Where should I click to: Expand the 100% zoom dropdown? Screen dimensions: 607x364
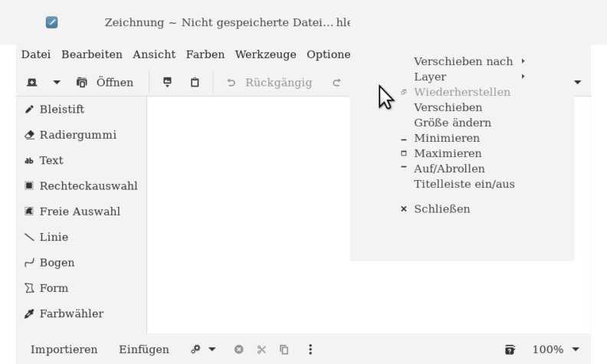pyautogui.click(x=556, y=349)
